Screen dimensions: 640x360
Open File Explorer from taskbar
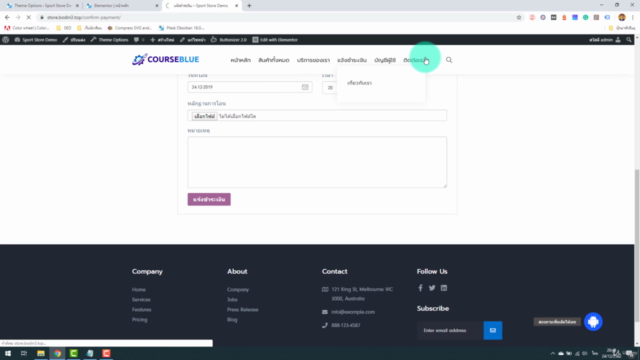tap(41, 353)
